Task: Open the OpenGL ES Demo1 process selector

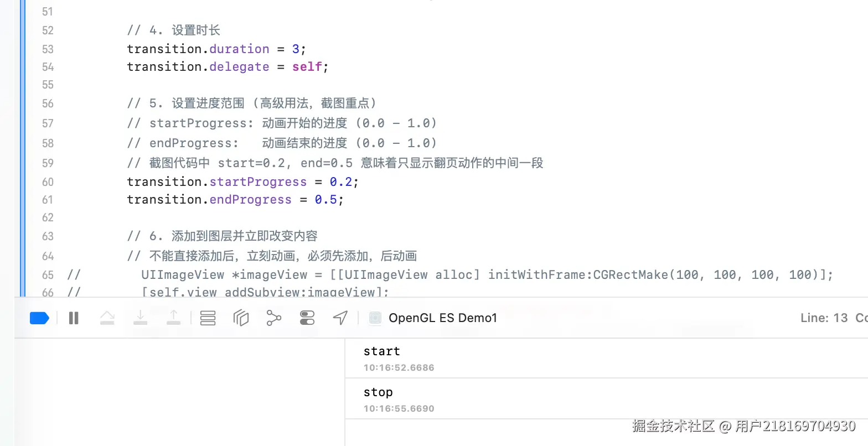Action: tap(433, 318)
